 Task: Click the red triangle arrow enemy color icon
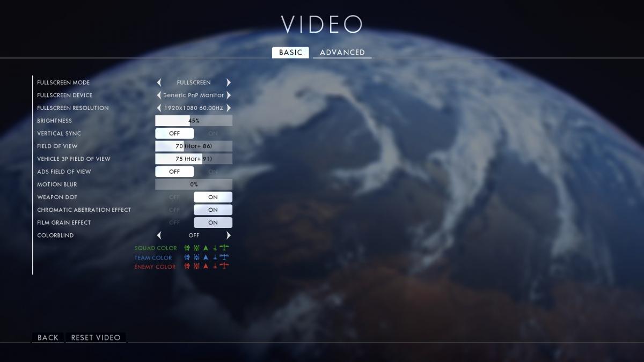206,267
